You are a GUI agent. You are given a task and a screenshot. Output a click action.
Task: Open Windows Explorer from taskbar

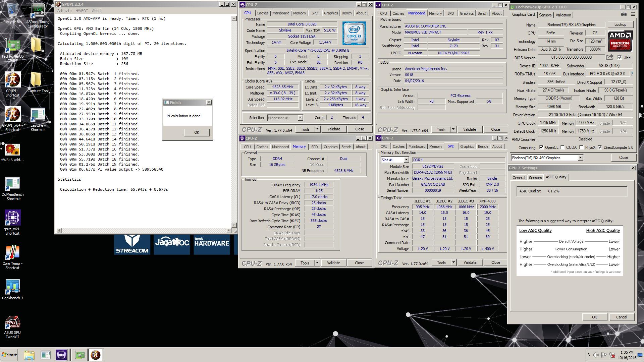[29, 355]
